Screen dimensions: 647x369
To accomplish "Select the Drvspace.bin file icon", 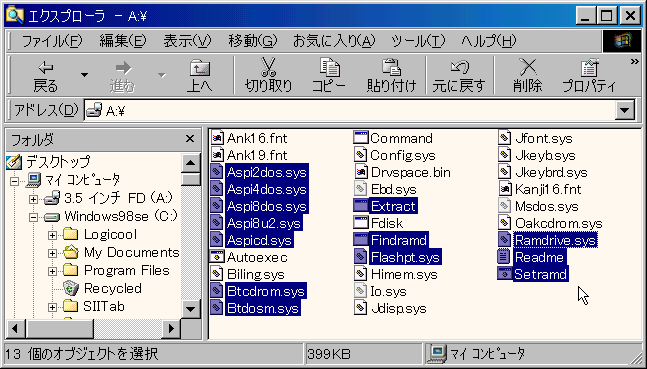I will pos(361,172).
